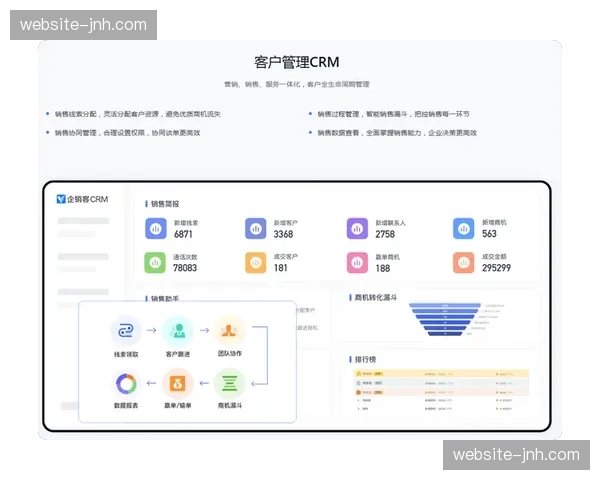Viewport: 600px width, 480px height.
Task: Click the 团队协作 label
Action: (230, 353)
